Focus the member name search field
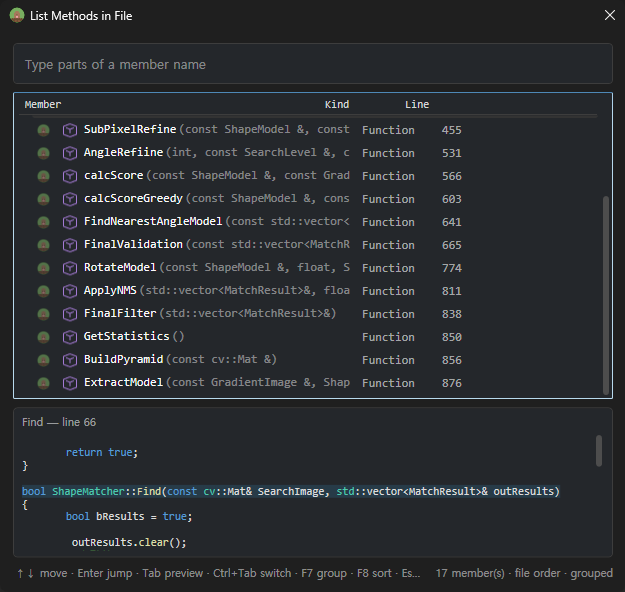Screen dimensions: 625x592 313,64
